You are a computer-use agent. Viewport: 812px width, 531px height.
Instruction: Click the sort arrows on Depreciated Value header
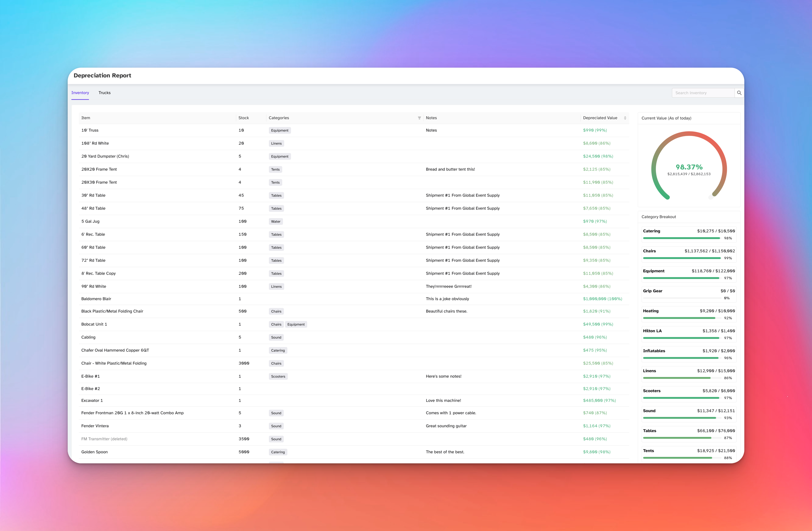pyautogui.click(x=625, y=118)
